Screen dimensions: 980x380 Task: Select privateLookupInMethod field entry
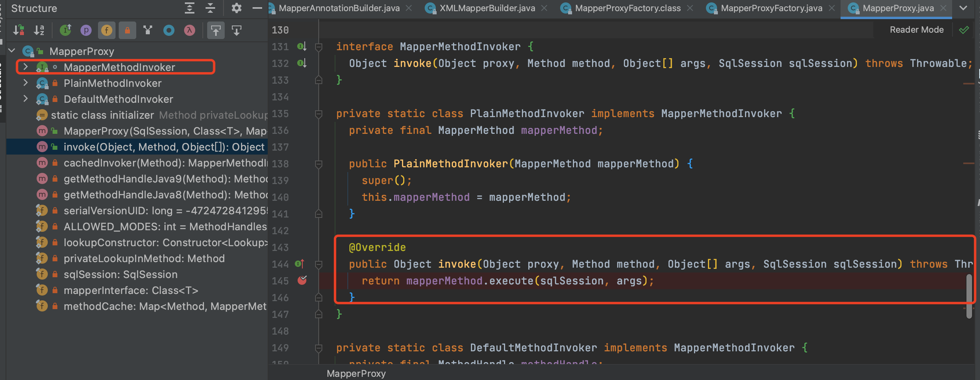click(137, 259)
